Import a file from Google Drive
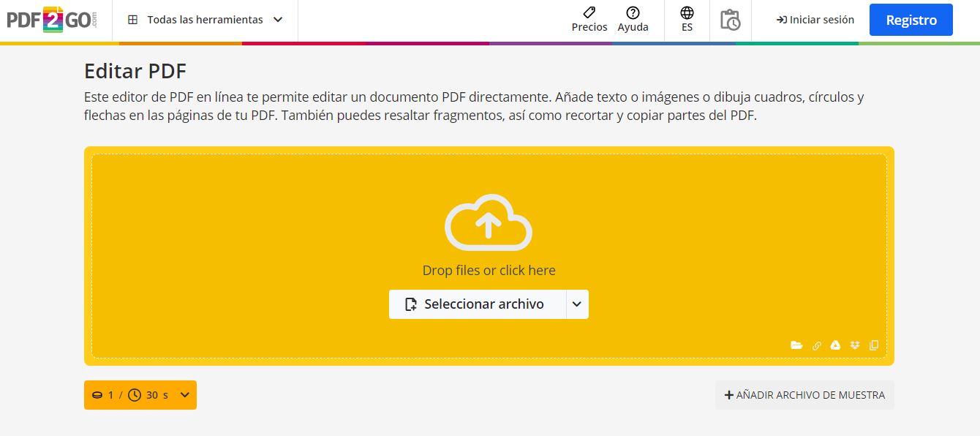Image resolution: width=980 pixels, height=436 pixels. pos(835,345)
